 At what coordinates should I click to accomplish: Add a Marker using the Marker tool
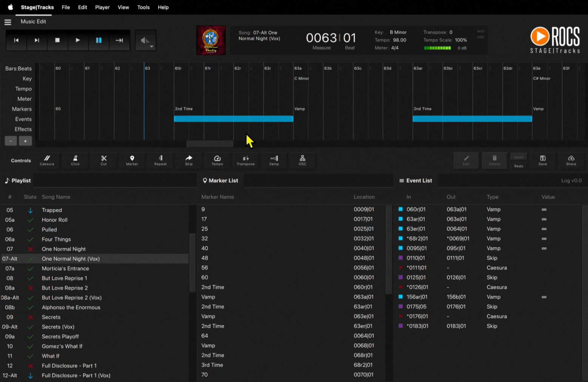click(x=132, y=160)
